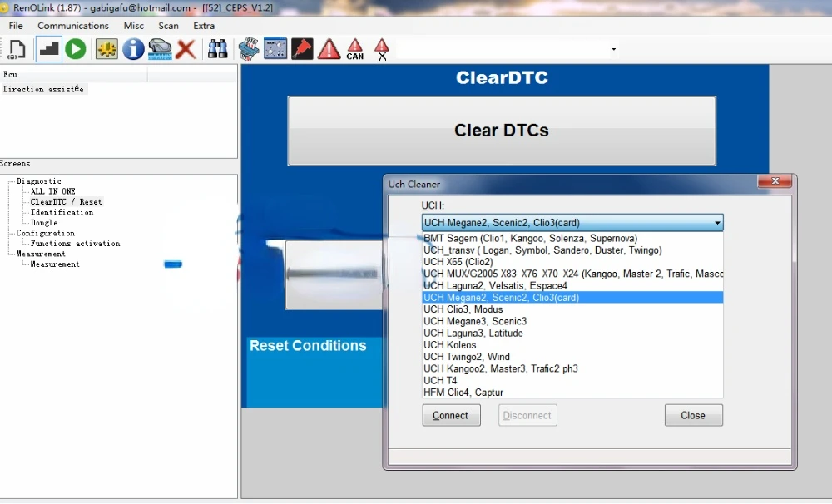The image size is (832, 504).
Task: Click the CAN warning triangle icon
Action: coord(355,49)
